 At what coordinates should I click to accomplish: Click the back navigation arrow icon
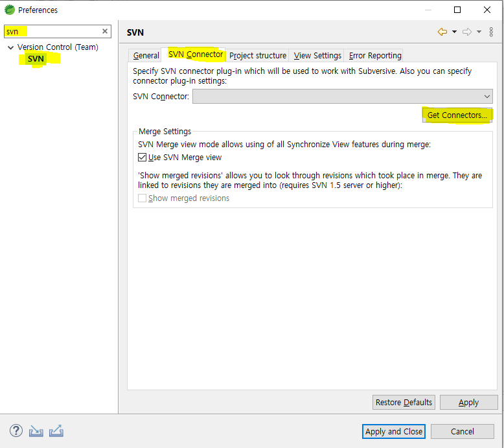coord(442,32)
